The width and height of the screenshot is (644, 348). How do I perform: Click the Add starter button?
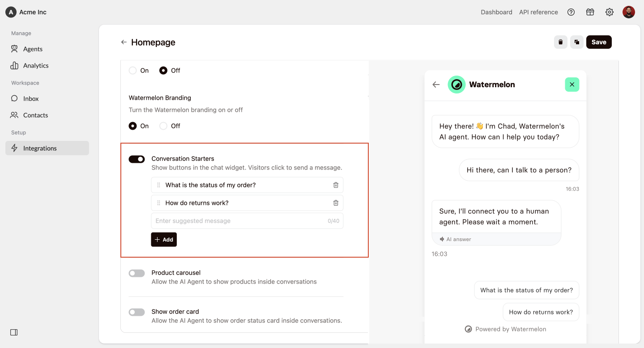point(164,240)
